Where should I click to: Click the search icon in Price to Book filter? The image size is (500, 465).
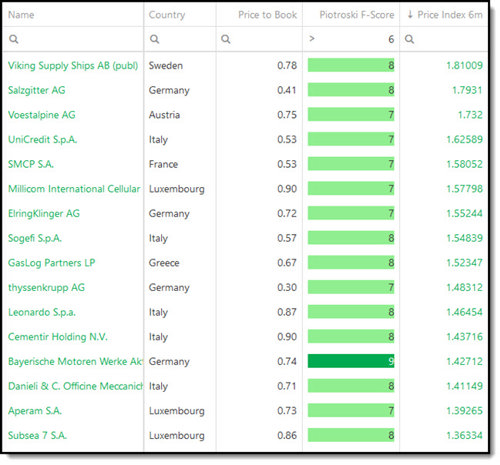(226, 39)
